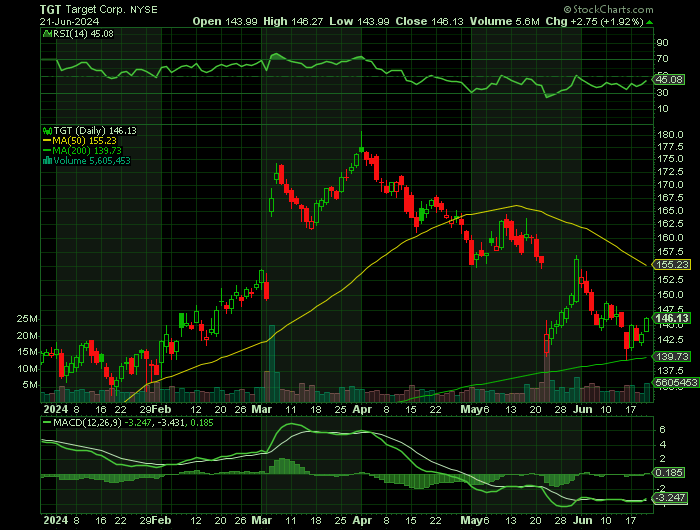Click the 'Volume 5,605,453' legend label

pos(92,161)
